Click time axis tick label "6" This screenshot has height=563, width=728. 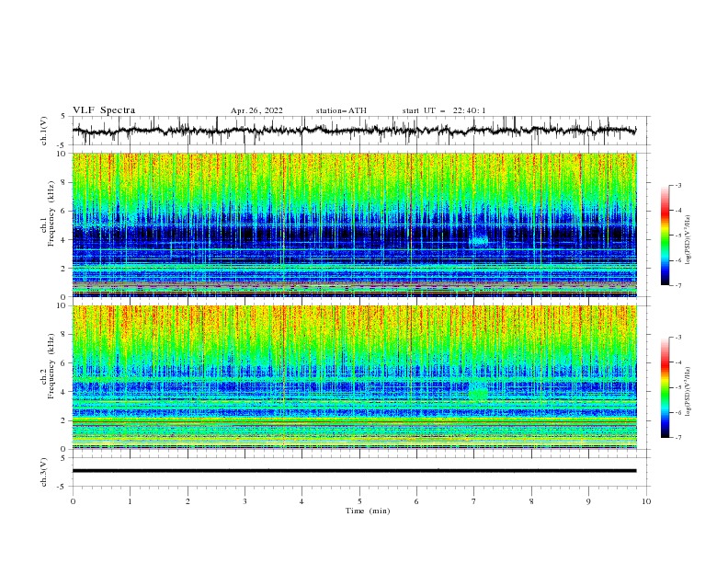point(416,501)
